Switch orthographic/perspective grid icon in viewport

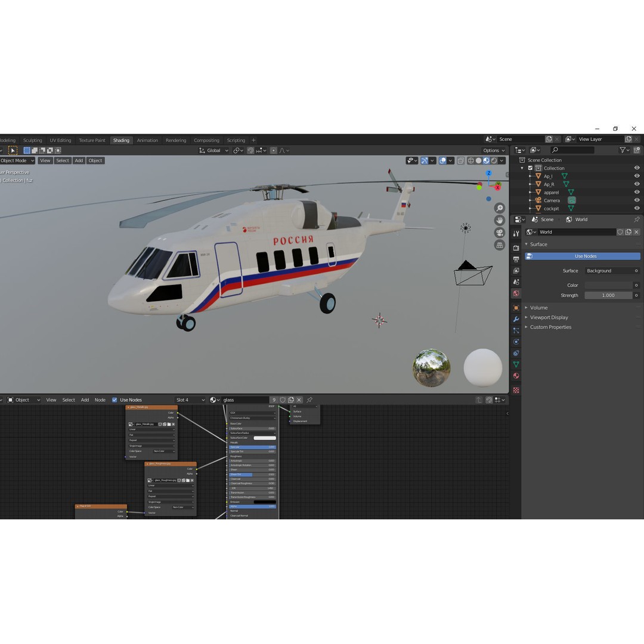point(500,245)
